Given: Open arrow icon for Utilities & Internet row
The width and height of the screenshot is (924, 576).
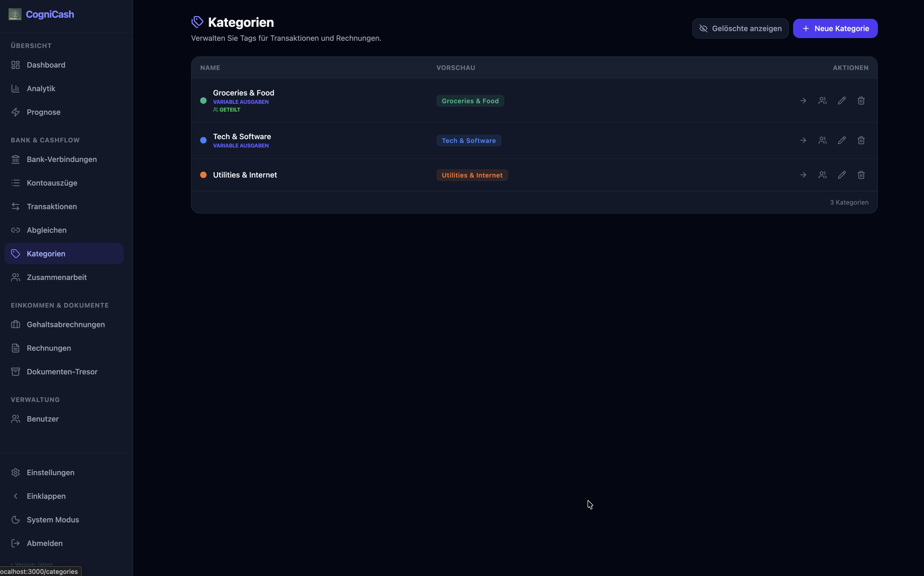Looking at the screenshot, I should pyautogui.click(x=803, y=175).
